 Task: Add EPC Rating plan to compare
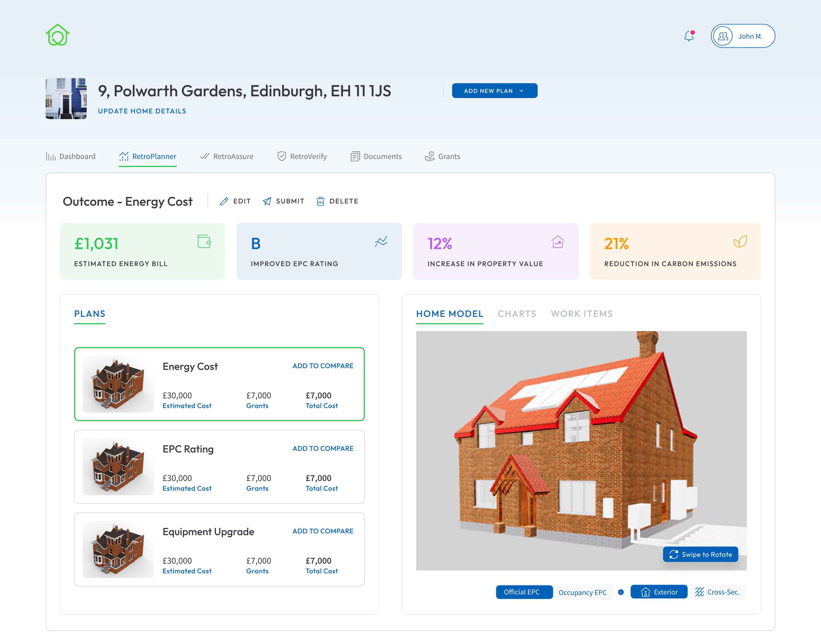323,448
